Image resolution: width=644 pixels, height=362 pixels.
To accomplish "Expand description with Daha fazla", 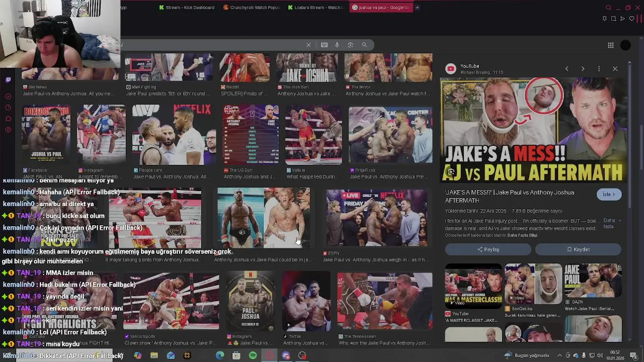I will pos(612,223).
